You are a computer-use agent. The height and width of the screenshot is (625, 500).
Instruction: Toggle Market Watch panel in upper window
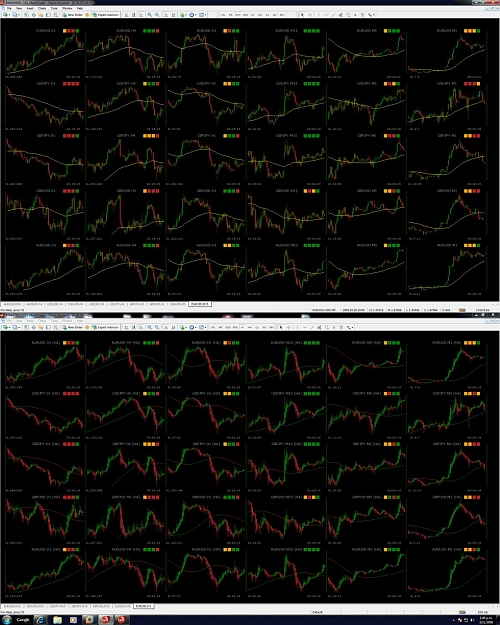click(x=26, y=15)
